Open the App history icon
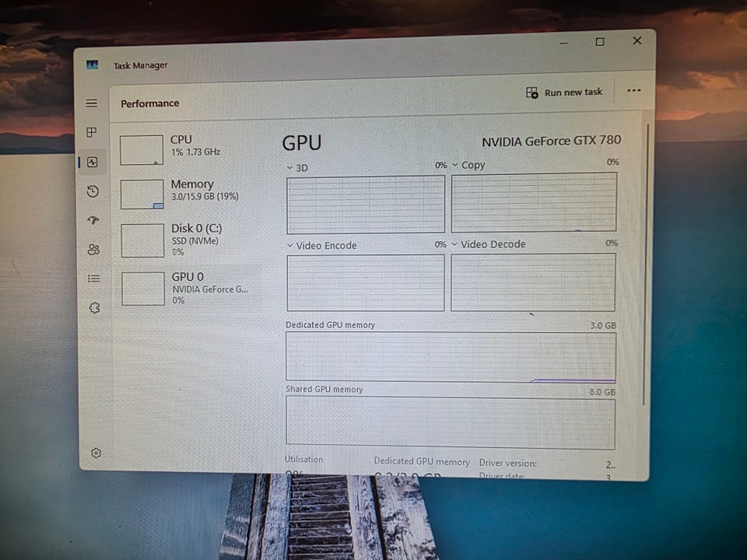This screenshot has height=560, width=747. [93, 191]
